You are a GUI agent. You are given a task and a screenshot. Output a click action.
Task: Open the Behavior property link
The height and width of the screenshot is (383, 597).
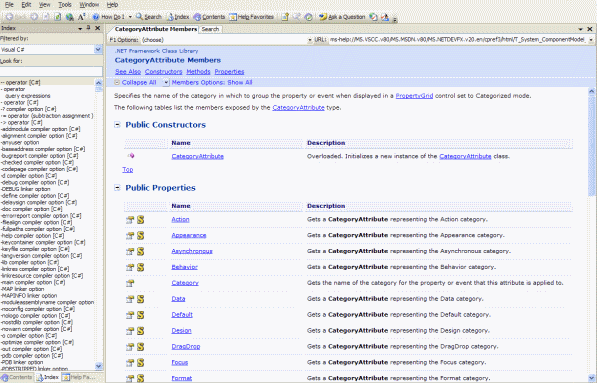point(185,267)
